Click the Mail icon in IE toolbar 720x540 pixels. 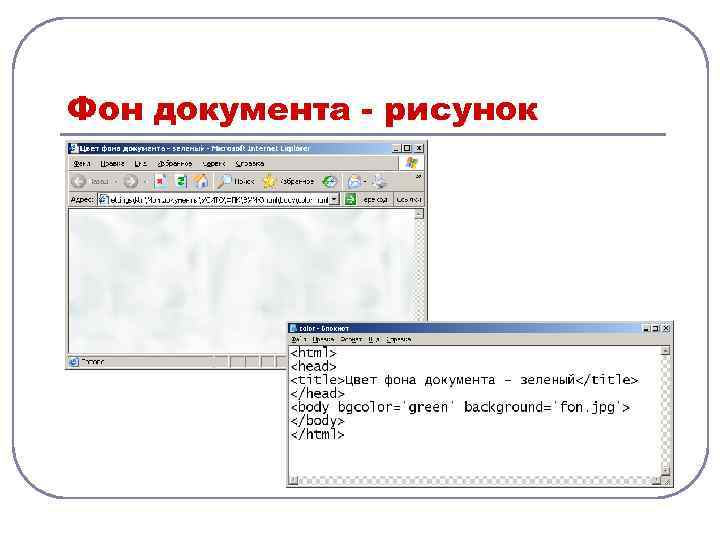(354, 181)
